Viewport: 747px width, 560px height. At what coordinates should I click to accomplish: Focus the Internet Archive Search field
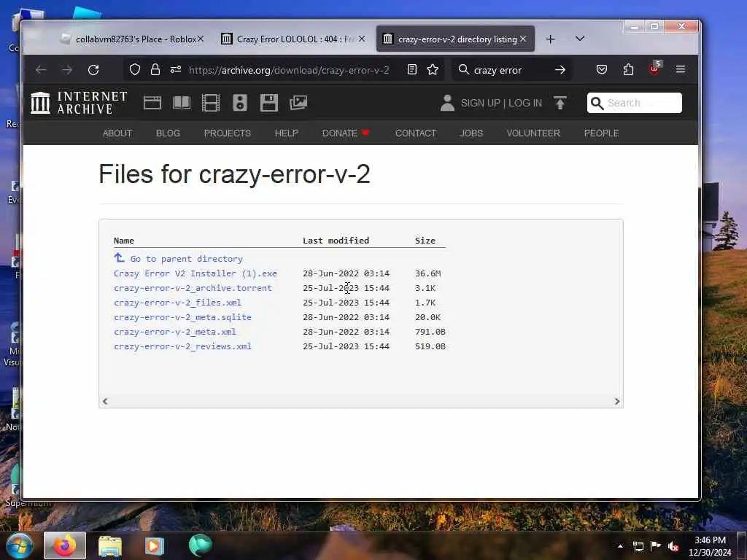[634, 103]
